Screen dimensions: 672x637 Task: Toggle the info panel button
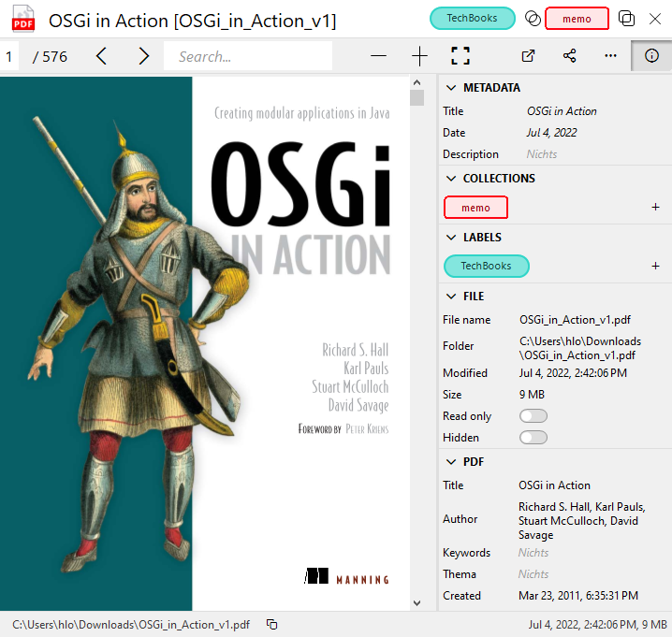pos(651,56)
